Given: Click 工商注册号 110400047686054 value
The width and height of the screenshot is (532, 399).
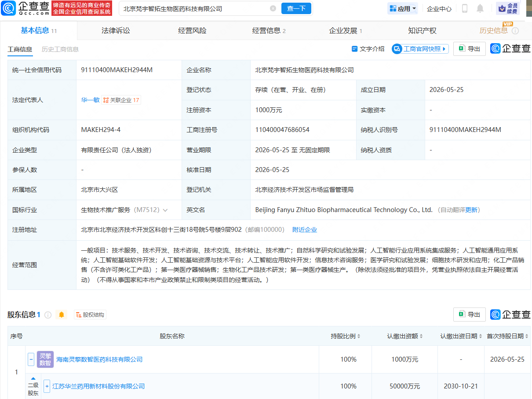Looking at the screenshot, I should [x=282, y=130].
